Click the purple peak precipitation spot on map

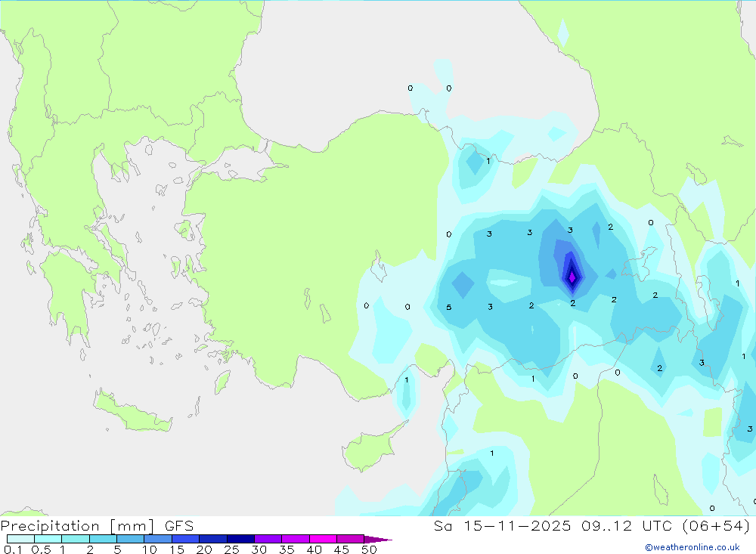pyautogui.click(x=572, y=277)
